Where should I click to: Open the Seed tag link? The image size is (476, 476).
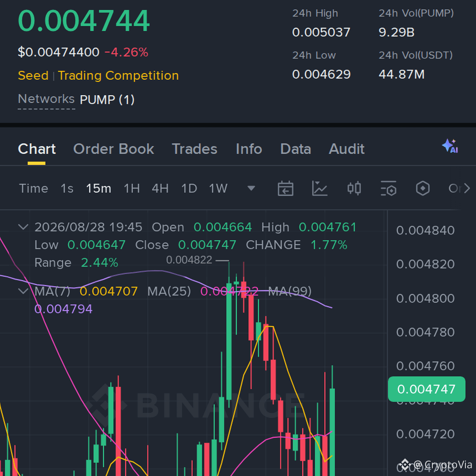tap(33, 76)
